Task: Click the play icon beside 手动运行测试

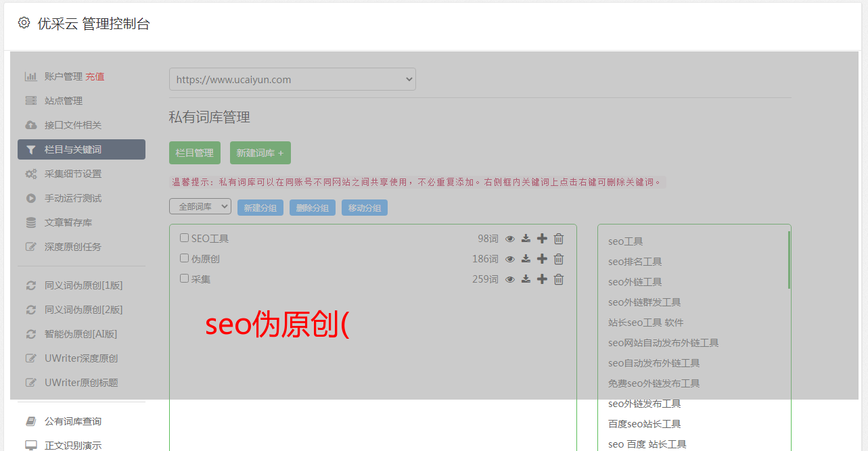Action: (x=31, y=198)
